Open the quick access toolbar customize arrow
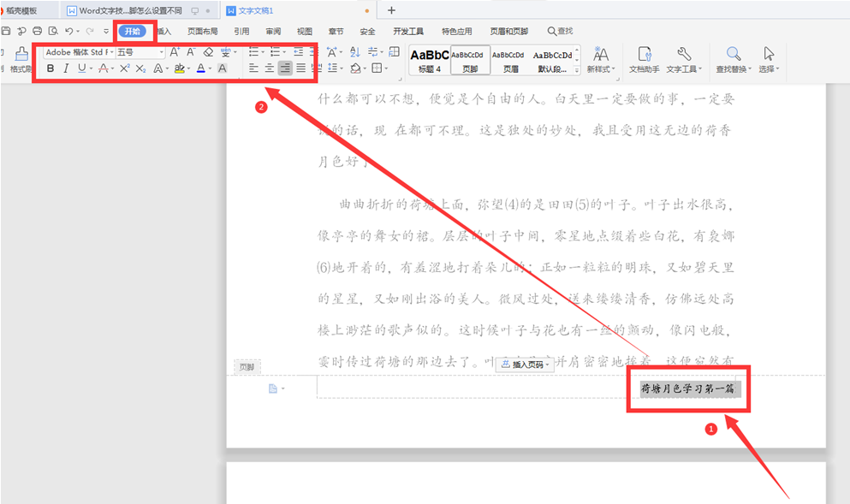The height and width of the screenshot is (504, 850). pyautogui.click(x=106, y=31)
